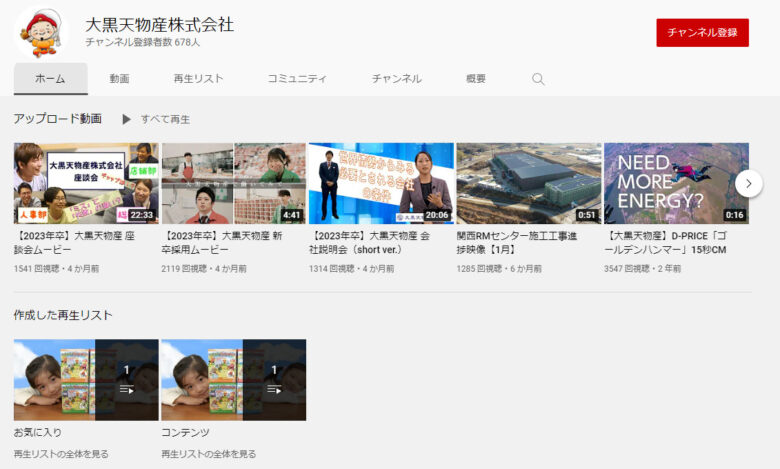This screenshot has height=469, width=780.
Task: Open the NEED MORE ENERGY? video thumbnail
Action: [676, 184]
